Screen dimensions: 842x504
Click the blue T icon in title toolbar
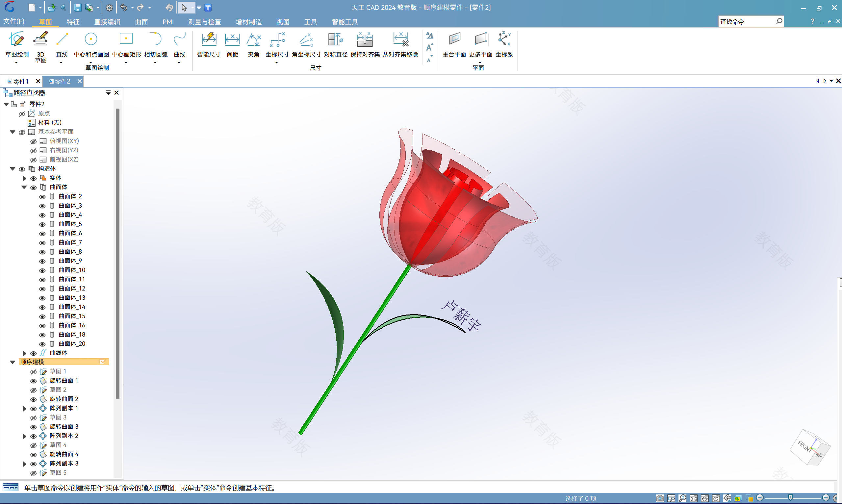tap(208, 8)
